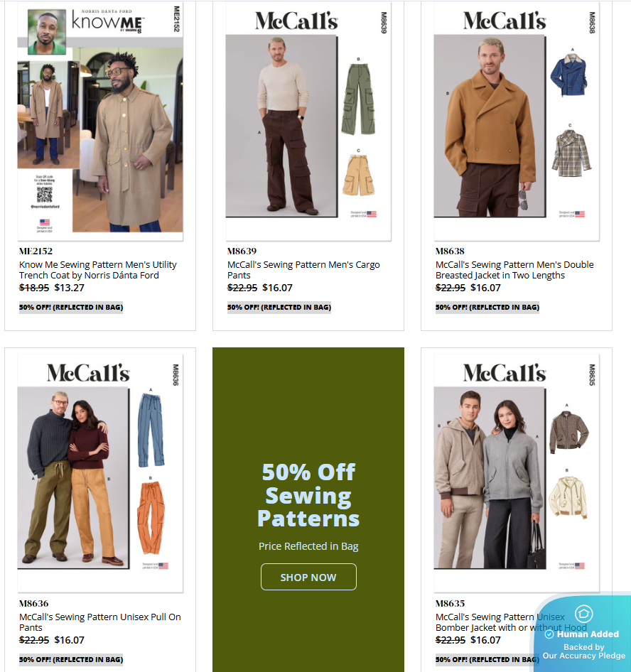This screenshot has width=631, height=672.
Task: Open the M8636 Pull On Pants pattern image
Action: (x=100, y=473)
